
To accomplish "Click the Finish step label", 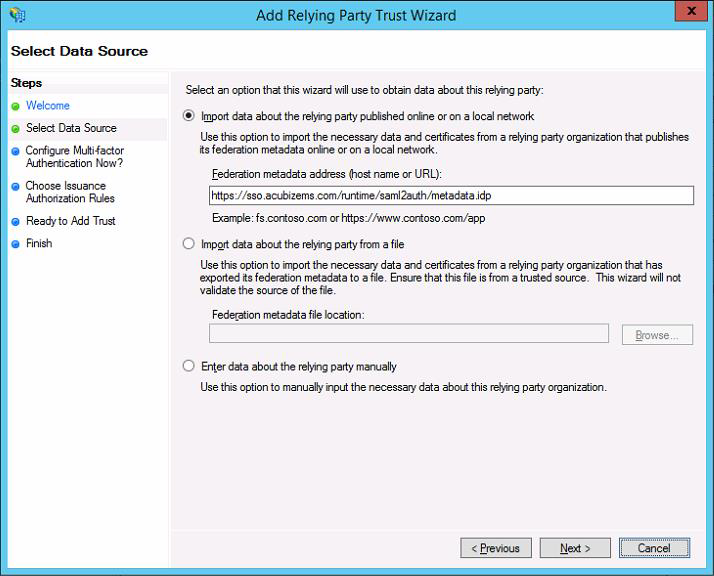I will coord(39,243).
